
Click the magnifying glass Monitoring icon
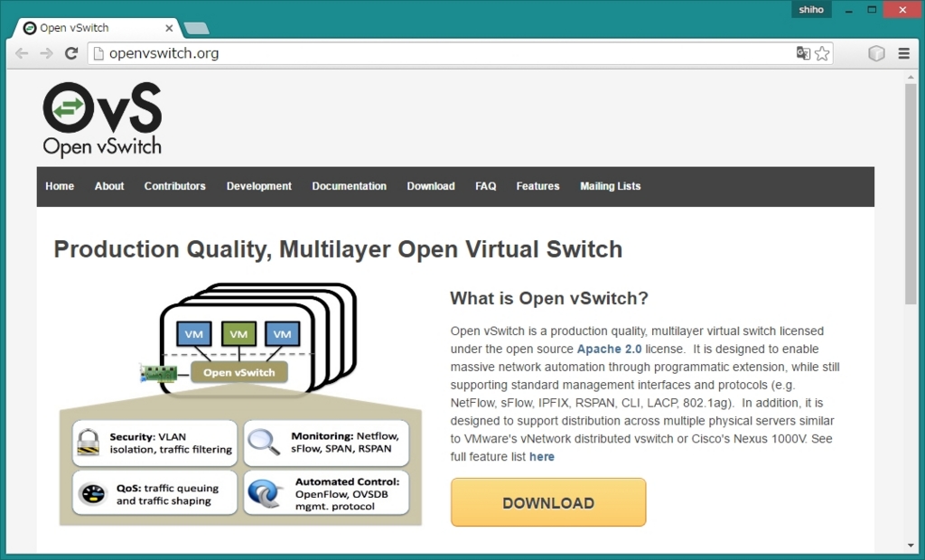click(x=263, y=442)
